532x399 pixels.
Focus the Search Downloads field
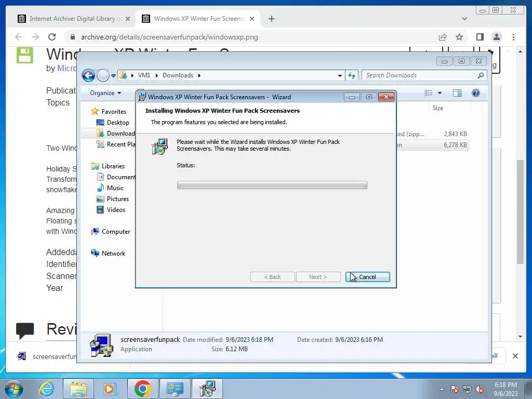420,75
